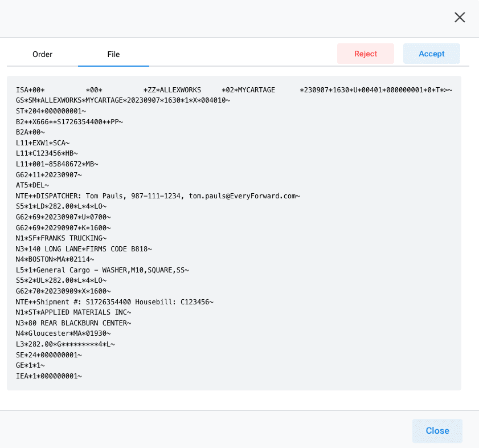
Task: Click the L11*EXW1*SCA~ line
Action: [x=43, y=143]
